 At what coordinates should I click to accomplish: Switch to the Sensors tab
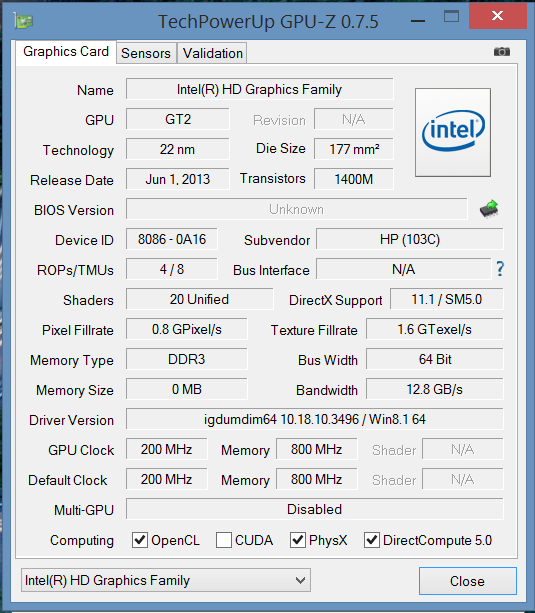click(x=146, y=53)
